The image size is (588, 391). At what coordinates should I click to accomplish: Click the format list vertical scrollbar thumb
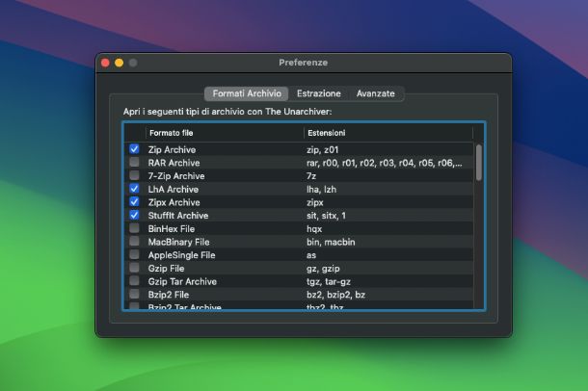coord(479,163)
